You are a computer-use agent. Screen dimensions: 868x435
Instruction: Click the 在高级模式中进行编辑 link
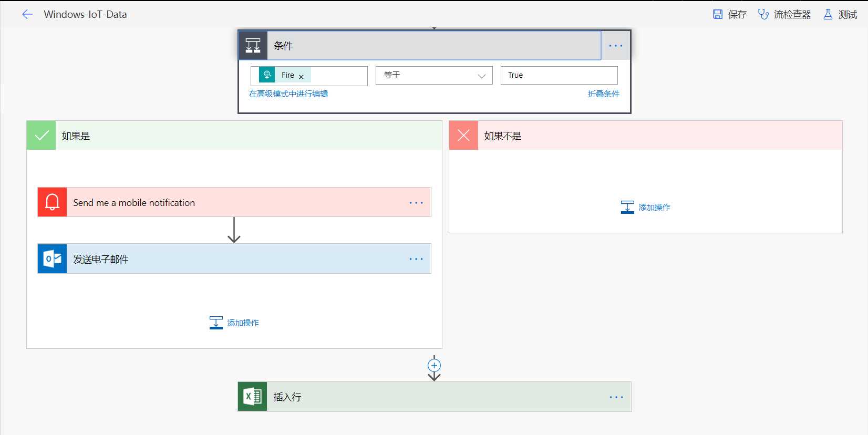tap(288, 94)
